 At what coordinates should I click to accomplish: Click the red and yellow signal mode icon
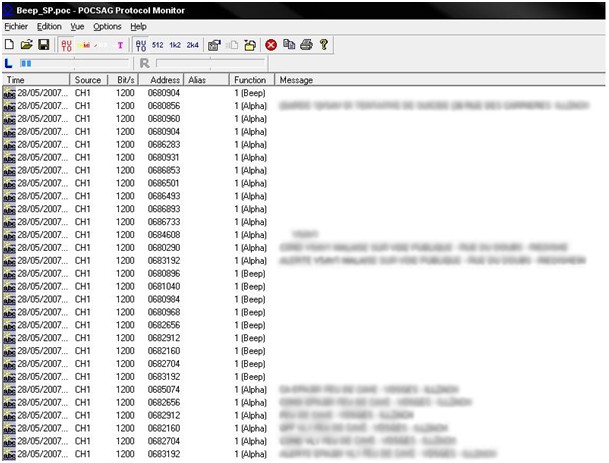tap(84, 45)
